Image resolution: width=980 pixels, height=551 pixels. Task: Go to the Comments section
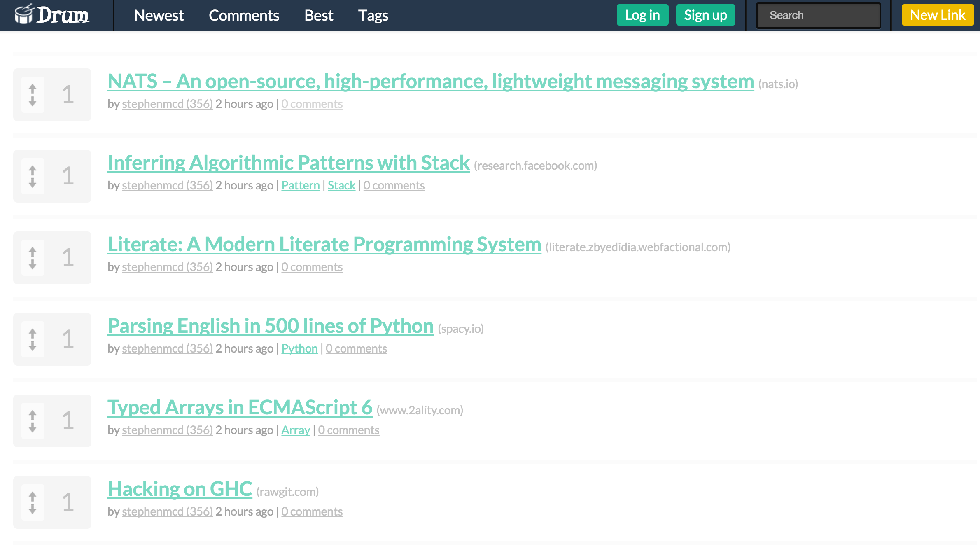[x=244, y=16]
